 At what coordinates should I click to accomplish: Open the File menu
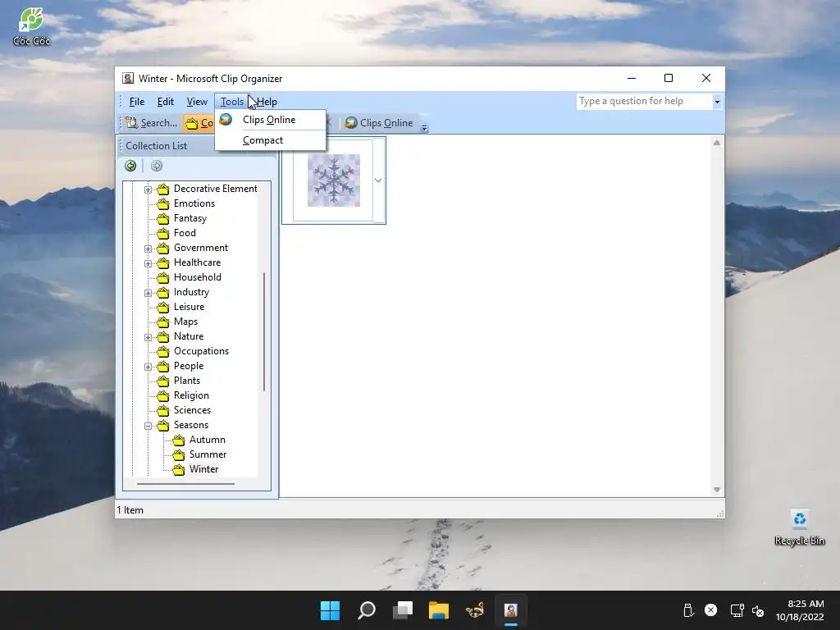pos(137,101)
